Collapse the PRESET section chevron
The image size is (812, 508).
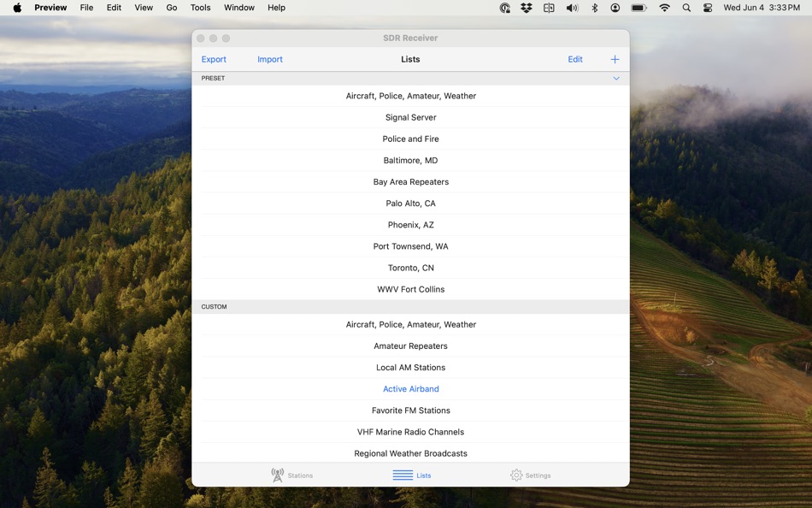(616, 79)
